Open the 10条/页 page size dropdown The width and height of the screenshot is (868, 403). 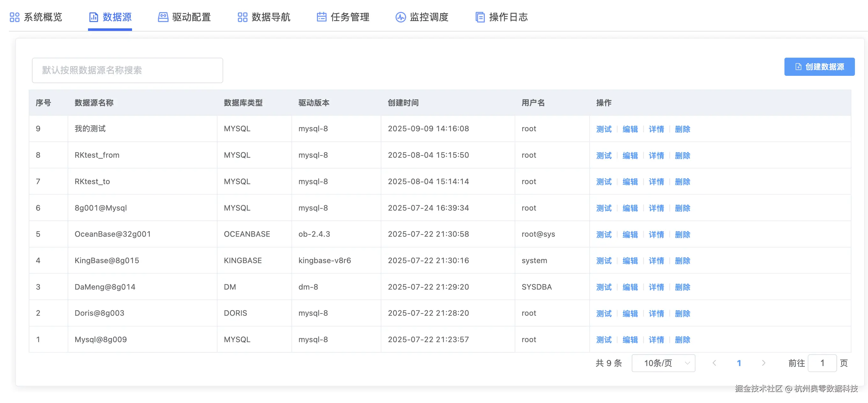(663, 363)
